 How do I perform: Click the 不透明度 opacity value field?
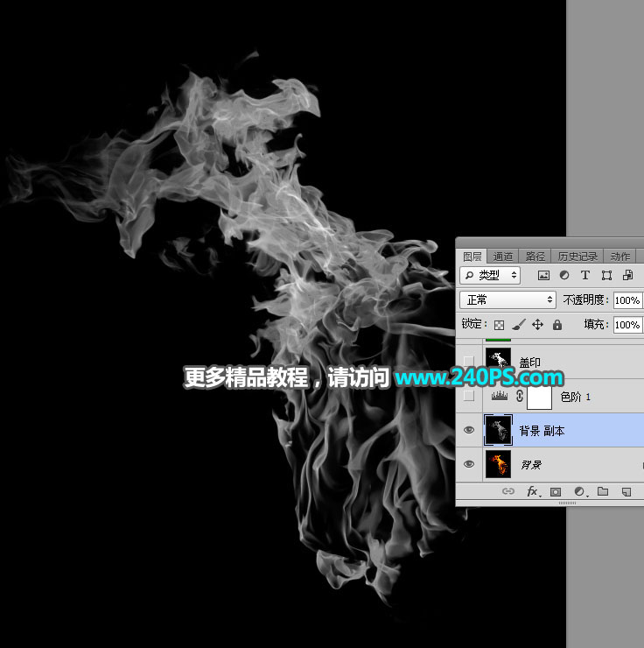(x=627, y=300)
